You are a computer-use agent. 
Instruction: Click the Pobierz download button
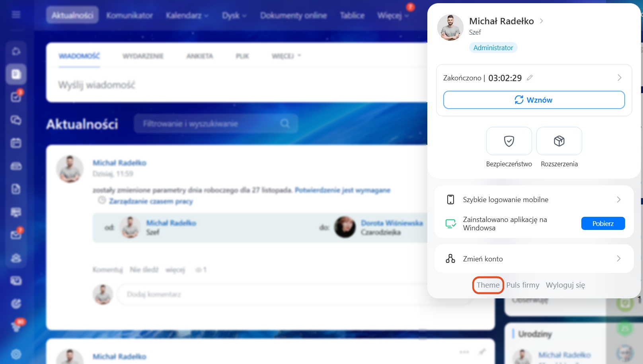602,224
